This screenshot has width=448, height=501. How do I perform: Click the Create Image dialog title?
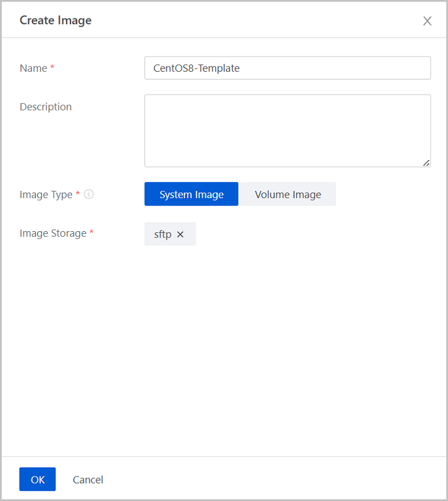55,21
